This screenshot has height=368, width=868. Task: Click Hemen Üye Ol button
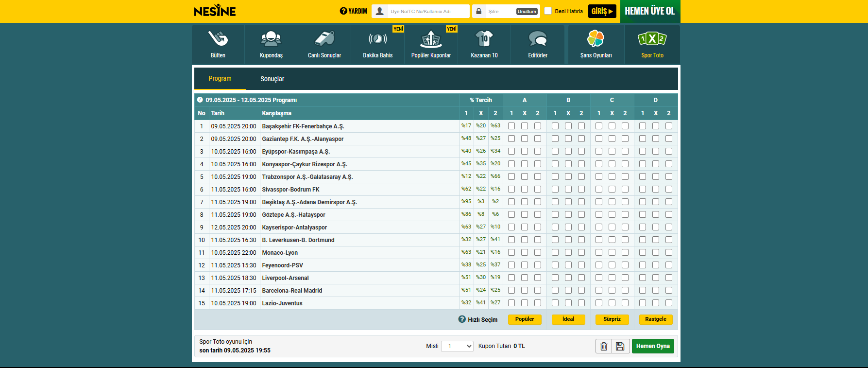[650, 11]
